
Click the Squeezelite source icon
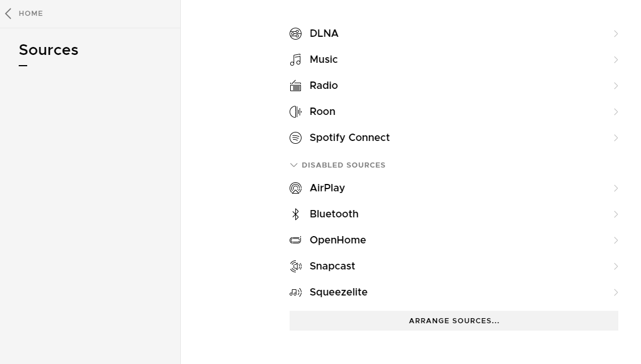pos(295,293)
